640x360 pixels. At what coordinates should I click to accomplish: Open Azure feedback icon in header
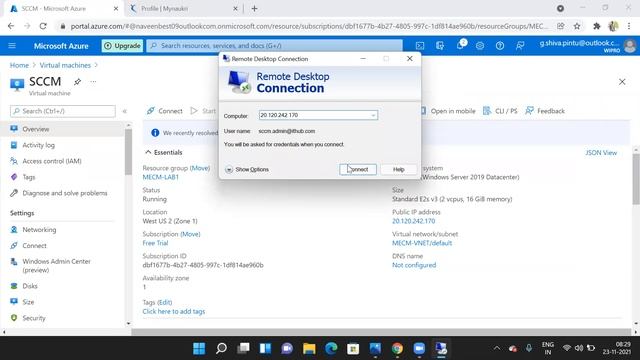coord(520,46)
